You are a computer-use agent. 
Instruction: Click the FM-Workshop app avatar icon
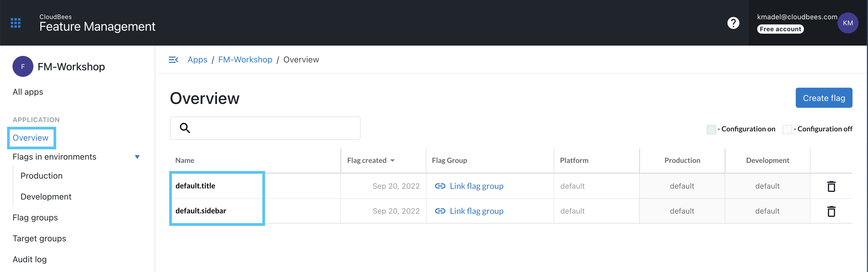coord(23,67)
